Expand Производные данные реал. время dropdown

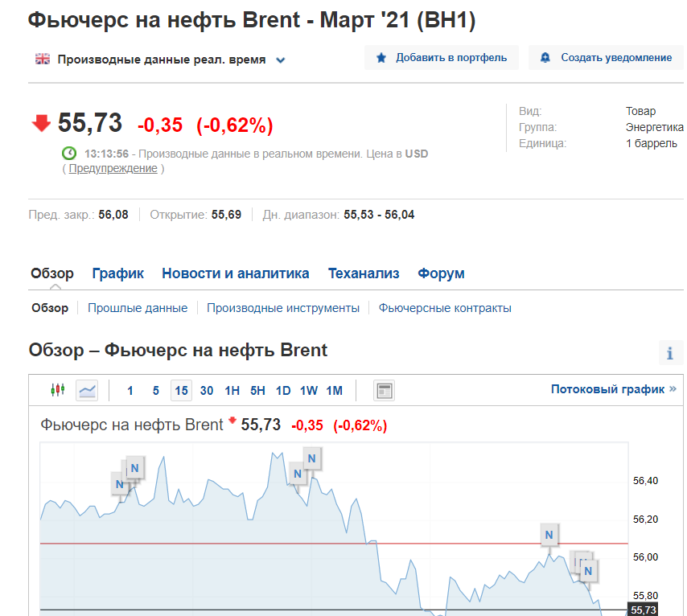281,60
